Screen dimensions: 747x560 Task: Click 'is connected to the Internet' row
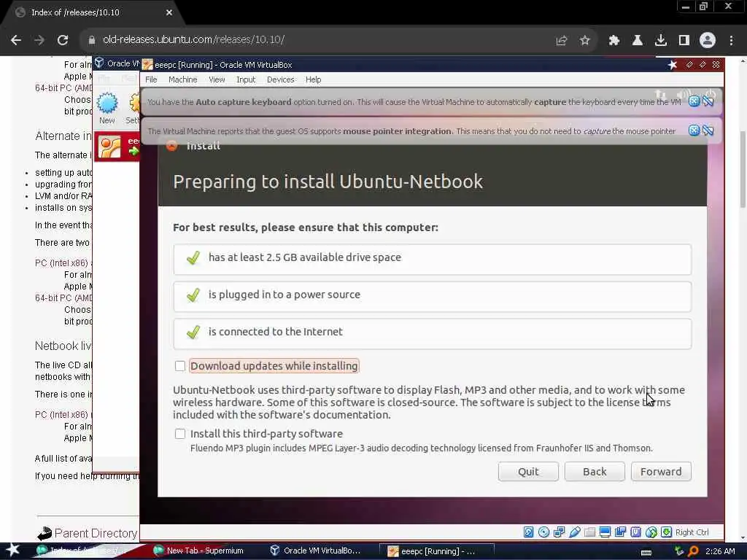[433, 333]
